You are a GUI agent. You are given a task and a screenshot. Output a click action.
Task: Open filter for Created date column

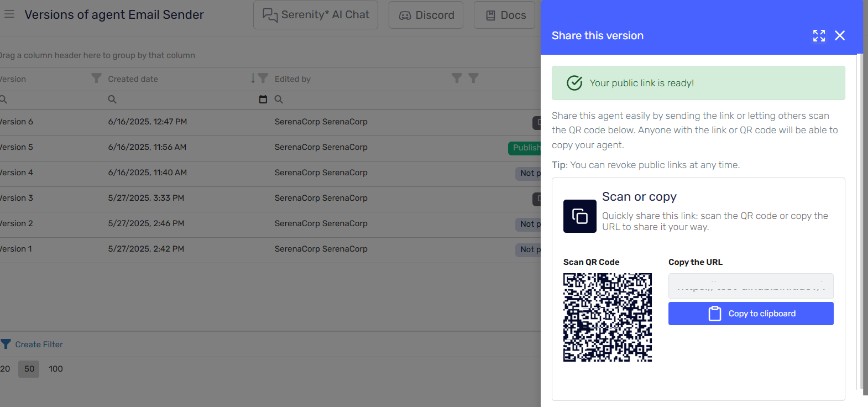(x=263, y=79)
